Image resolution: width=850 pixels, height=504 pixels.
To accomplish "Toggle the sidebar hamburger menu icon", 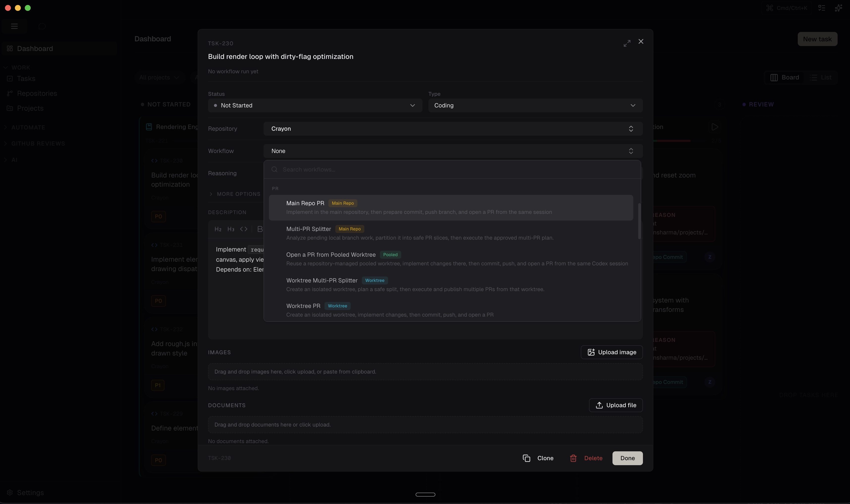I will [14, 26].
